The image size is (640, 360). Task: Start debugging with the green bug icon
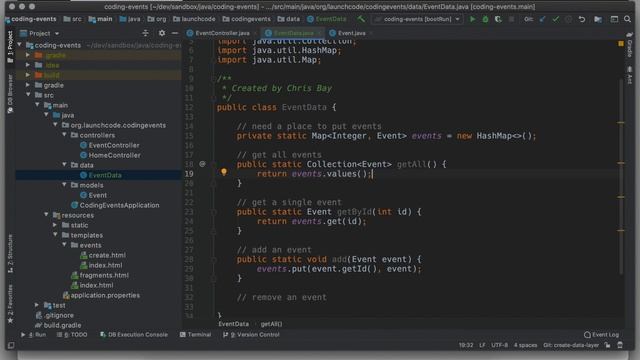(485, 19)
